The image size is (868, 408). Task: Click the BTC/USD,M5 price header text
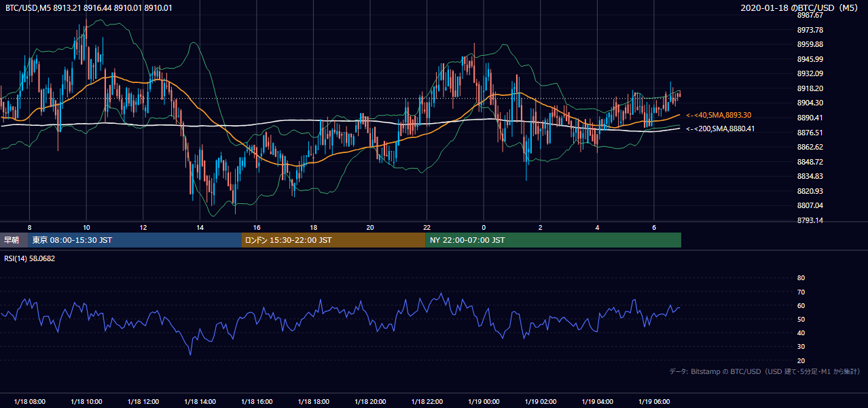(88, 8)
